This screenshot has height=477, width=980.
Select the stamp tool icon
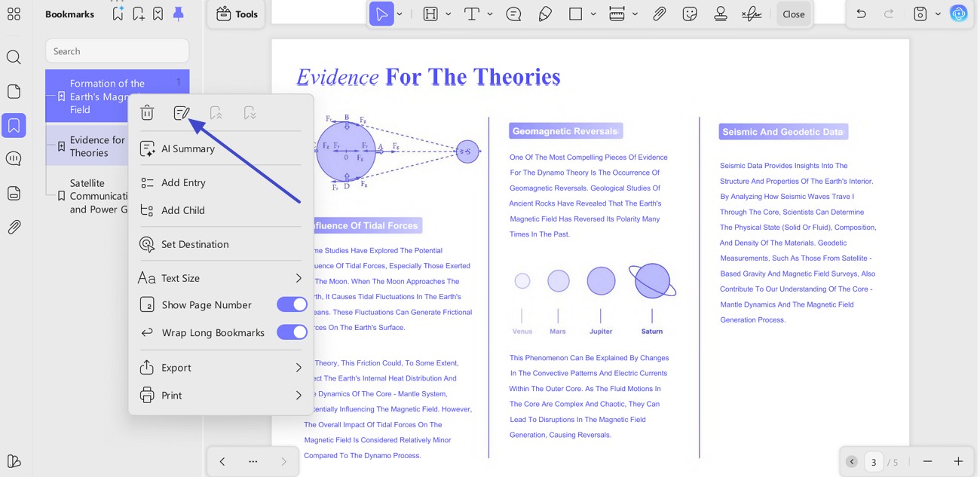coord(721,14)
